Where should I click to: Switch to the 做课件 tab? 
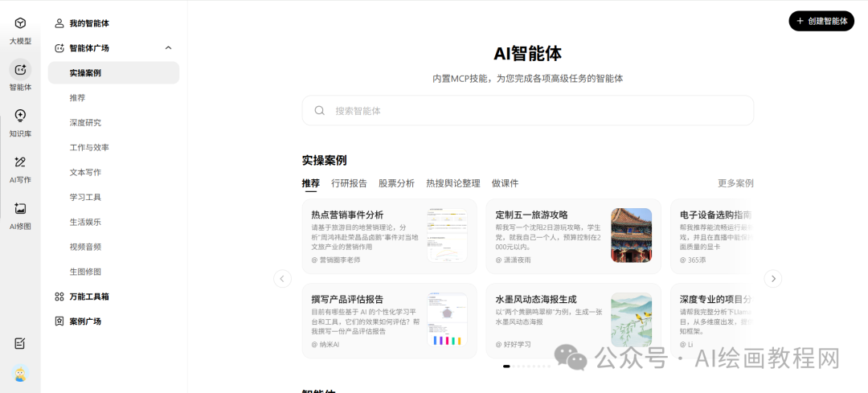(505, 183)
